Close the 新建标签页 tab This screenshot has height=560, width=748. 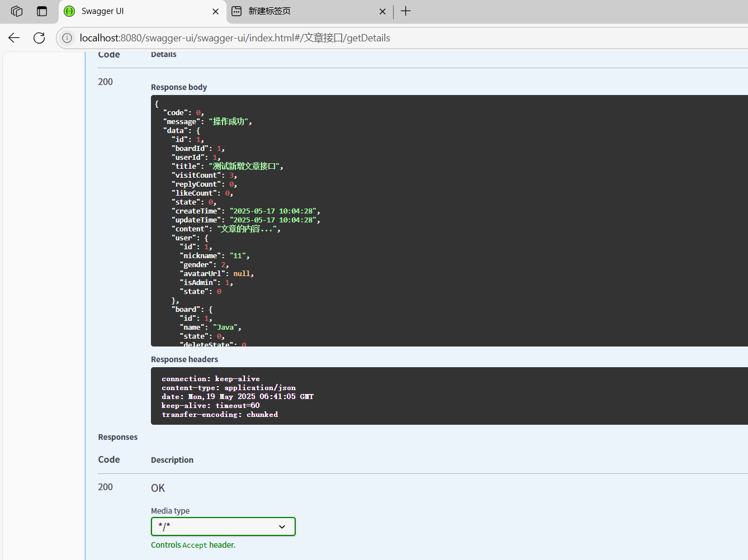(382, 11)
